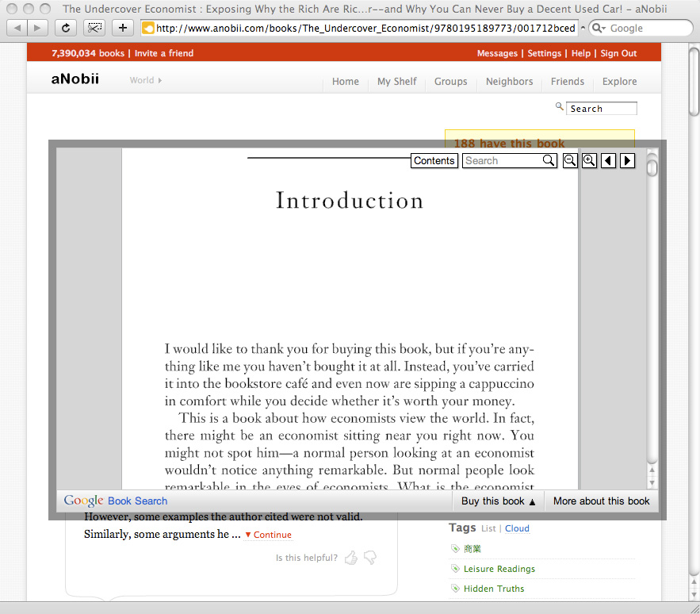Click browser back arrow button
This screenshot has height=614, width=700.
[17, 28]
